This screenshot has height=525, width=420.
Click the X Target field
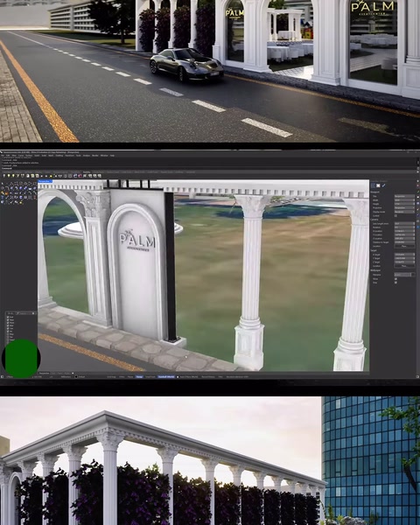pyautogui.click(x=404, y=255)
